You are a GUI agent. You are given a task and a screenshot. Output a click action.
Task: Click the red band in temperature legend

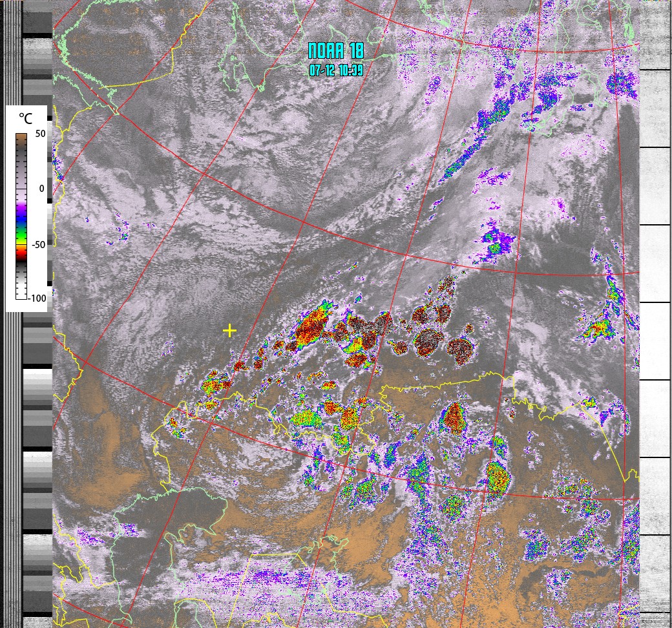tap(21, 253)
